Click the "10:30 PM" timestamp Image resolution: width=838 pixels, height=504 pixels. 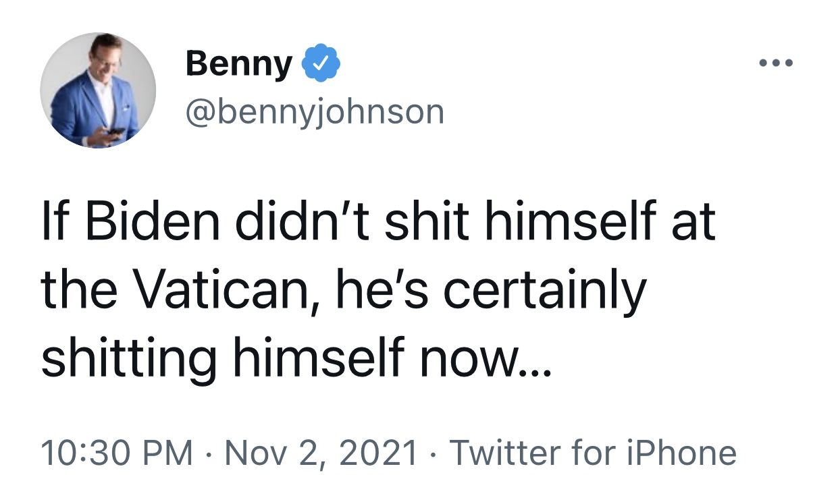(x=116, y=453)
